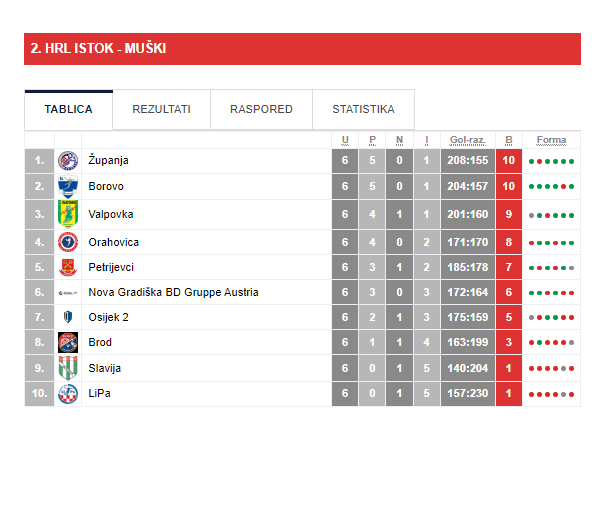Click the Borovo team logo
The image size is (610, 522).
[68, 186]
